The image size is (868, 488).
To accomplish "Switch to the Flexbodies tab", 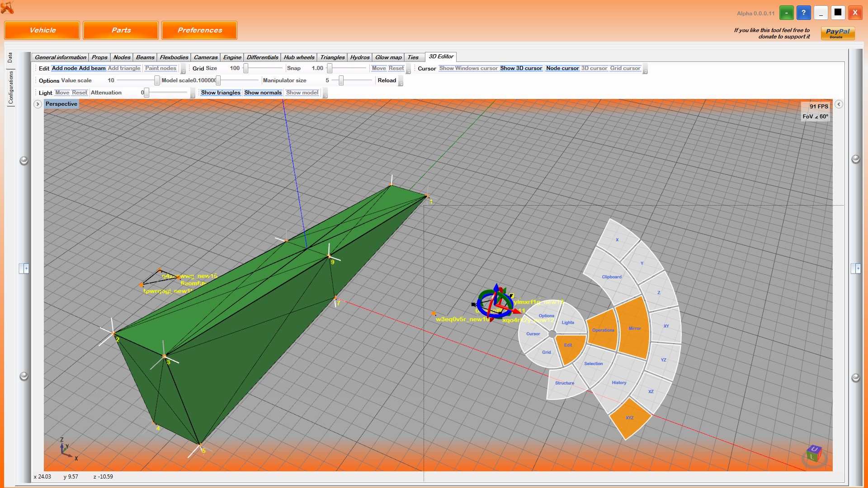I will (174, 57).
